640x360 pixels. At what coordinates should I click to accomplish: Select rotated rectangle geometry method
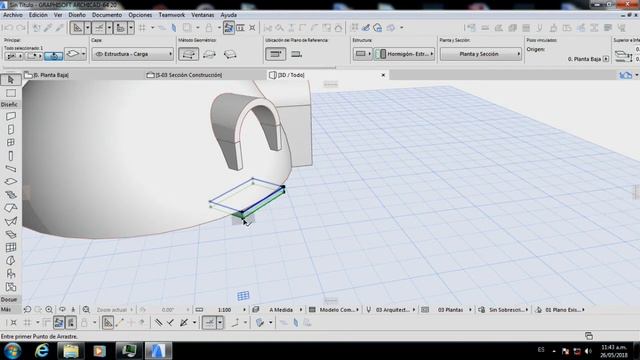click(x=230, y=54)
